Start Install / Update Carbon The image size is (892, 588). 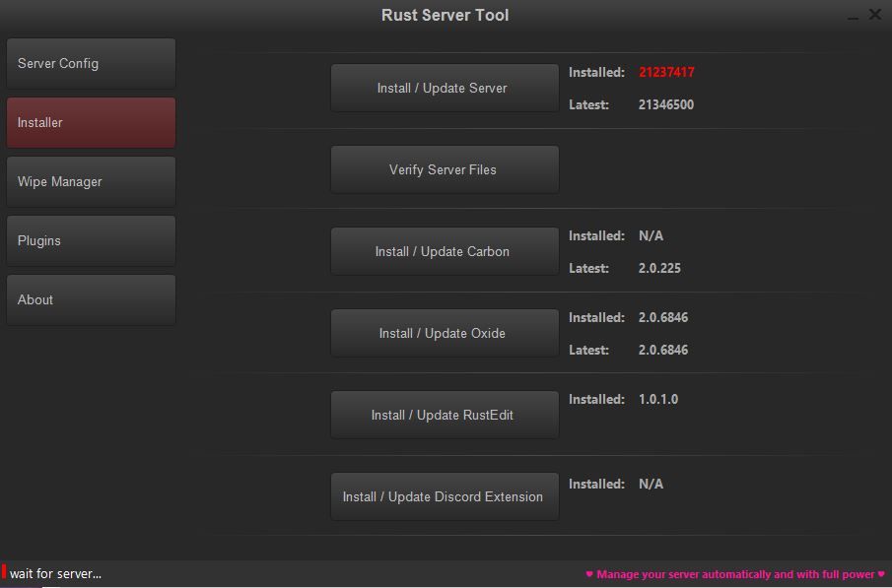coord(444,252)
